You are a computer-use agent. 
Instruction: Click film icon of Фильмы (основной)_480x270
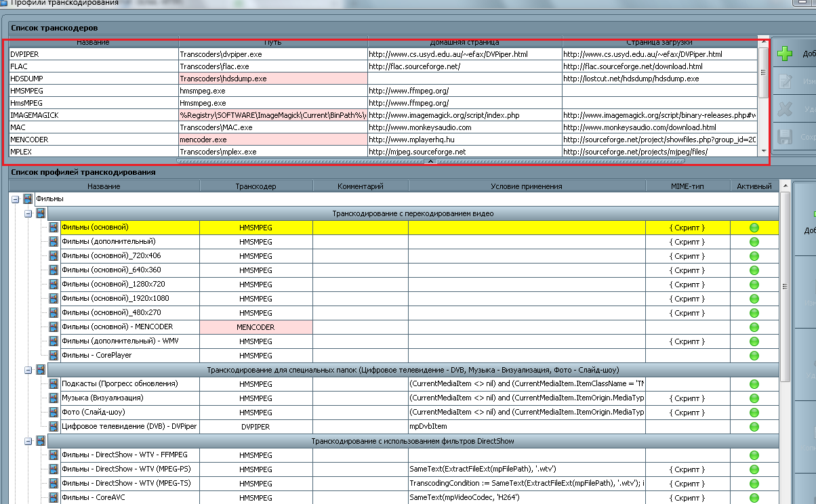click(x=54, y=313)
